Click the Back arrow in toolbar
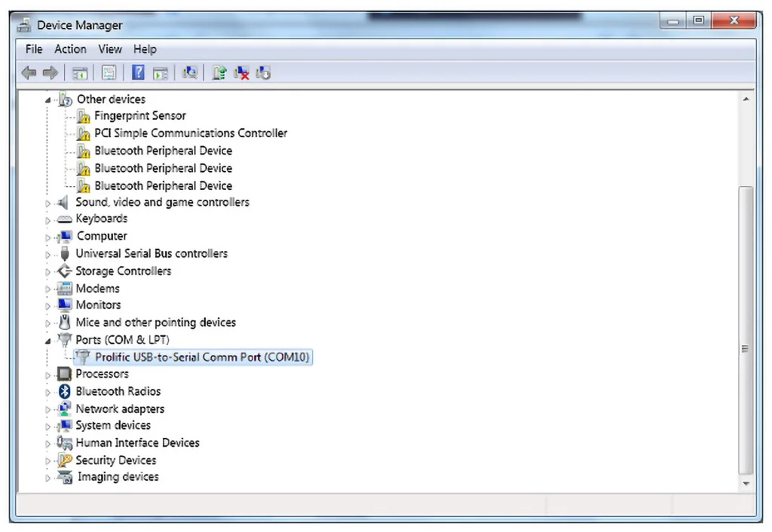772x532 pixels. [29, 73]
